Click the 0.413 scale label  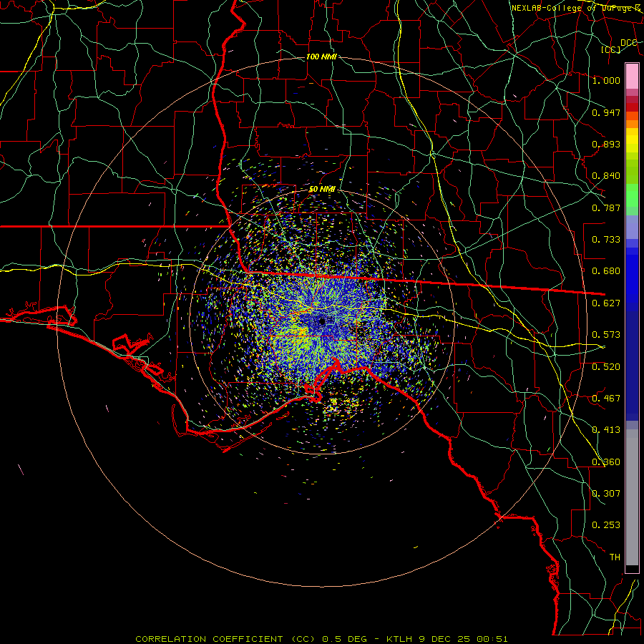(x=606, y=430)
